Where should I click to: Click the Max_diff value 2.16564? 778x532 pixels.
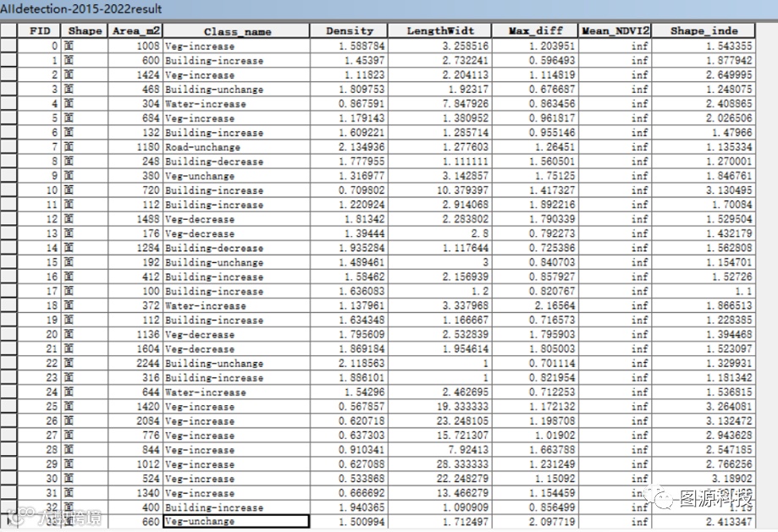[535, 305]
